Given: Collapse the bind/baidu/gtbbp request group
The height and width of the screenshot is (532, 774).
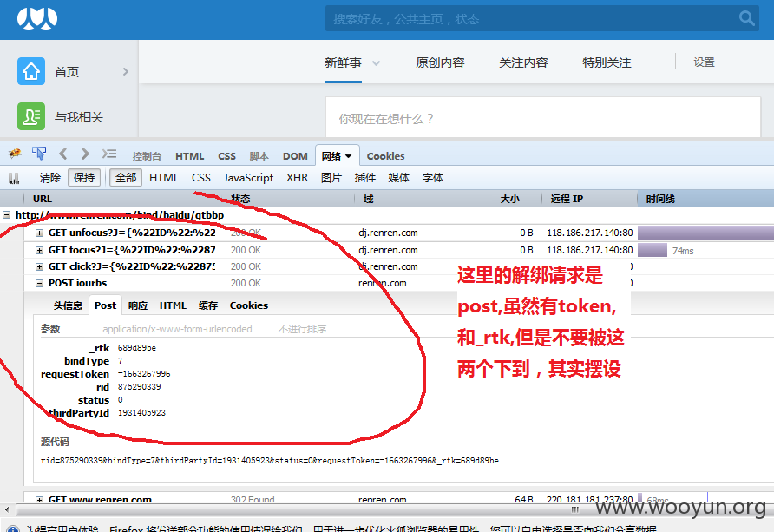Looking at the screenshot, I should pos(6,215).
